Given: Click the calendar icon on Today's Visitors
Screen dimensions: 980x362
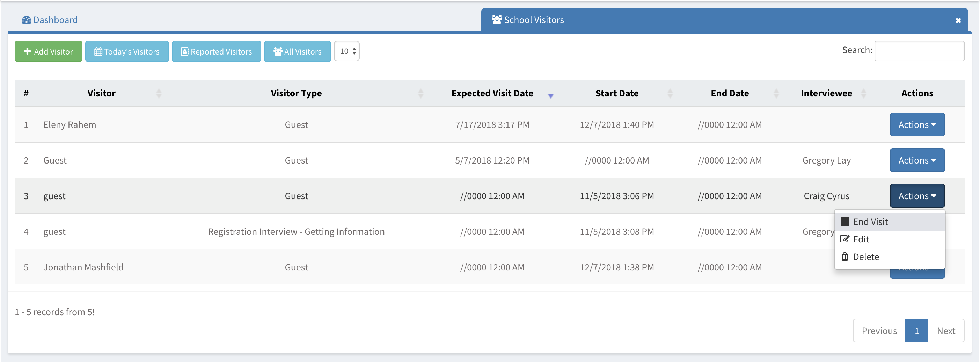Looking at the screenshot, I should [98, 51].
